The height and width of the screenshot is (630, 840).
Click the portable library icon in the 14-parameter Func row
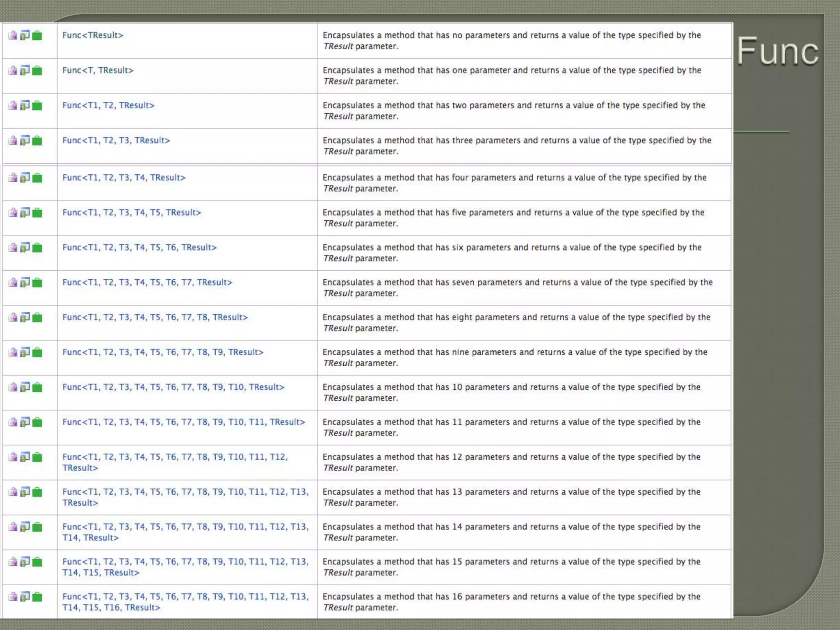tap(25, 526)
